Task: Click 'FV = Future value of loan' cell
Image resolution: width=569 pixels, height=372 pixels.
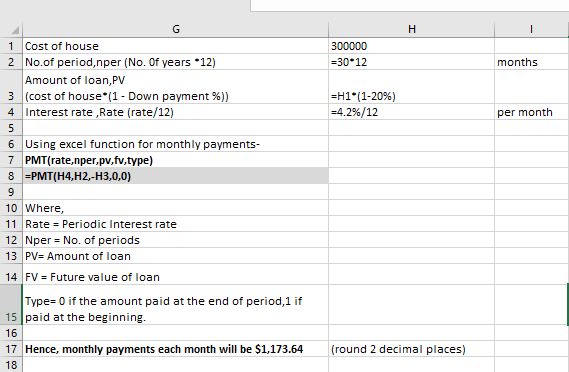Action: tap(176, 274)
